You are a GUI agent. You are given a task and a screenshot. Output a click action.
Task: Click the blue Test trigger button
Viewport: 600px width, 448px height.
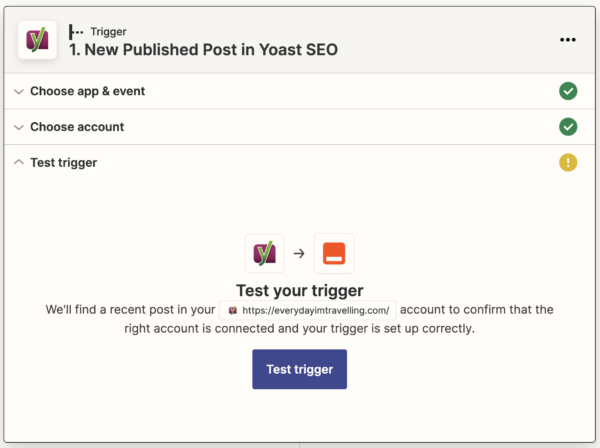pyautogui.click(x=300, y=369)
